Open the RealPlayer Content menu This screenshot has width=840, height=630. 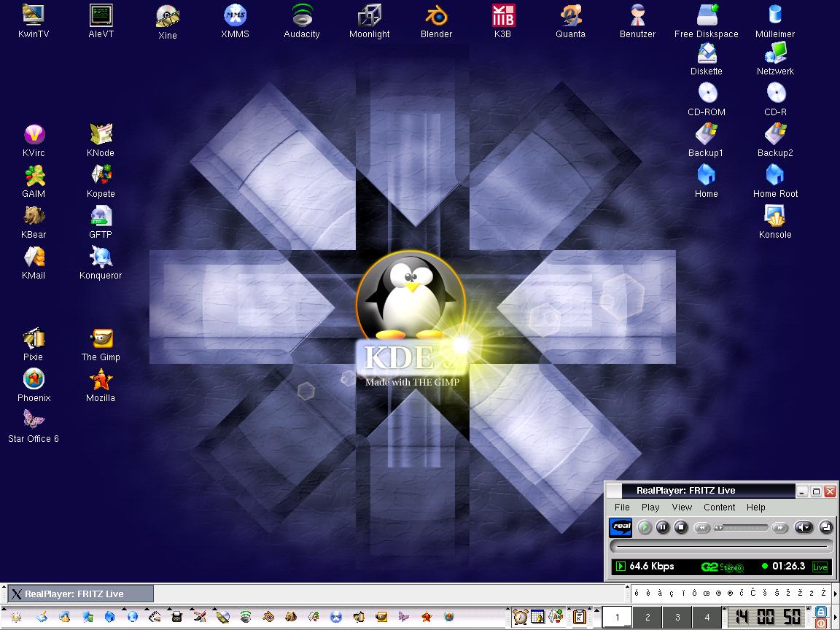click(719, 507)
